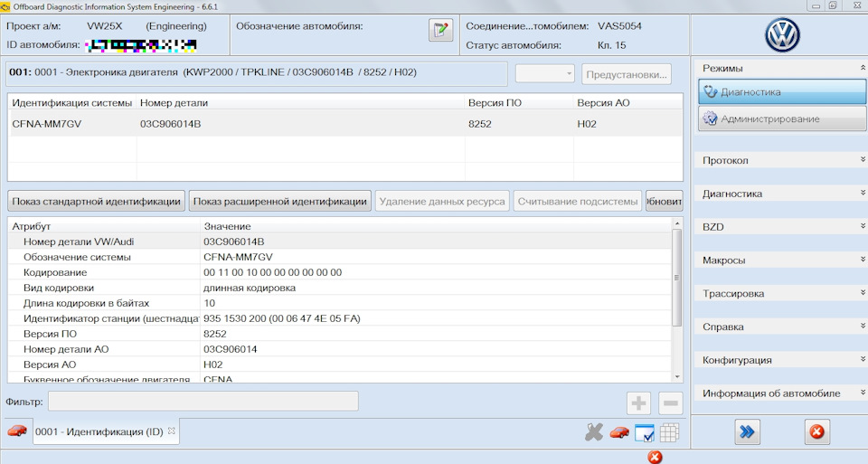Click the red car icon beside tab
This screenshot has height=464, width=868.
pos(17,431)
